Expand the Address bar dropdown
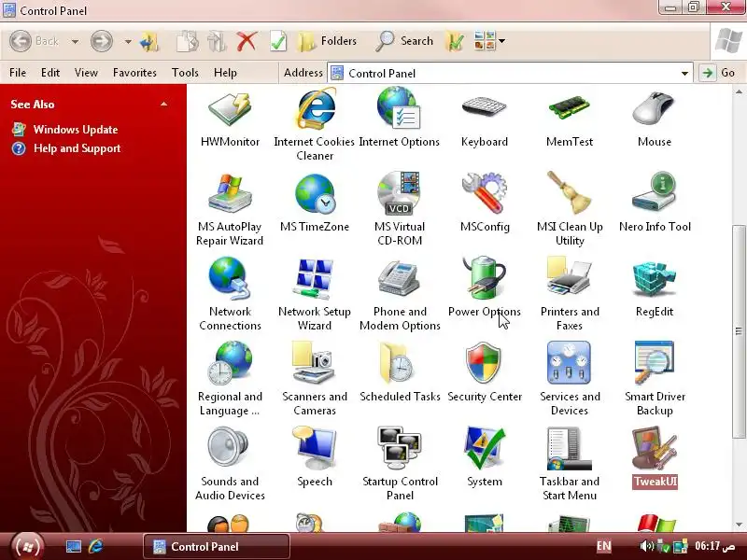747x560 pixels. [684, 74]
